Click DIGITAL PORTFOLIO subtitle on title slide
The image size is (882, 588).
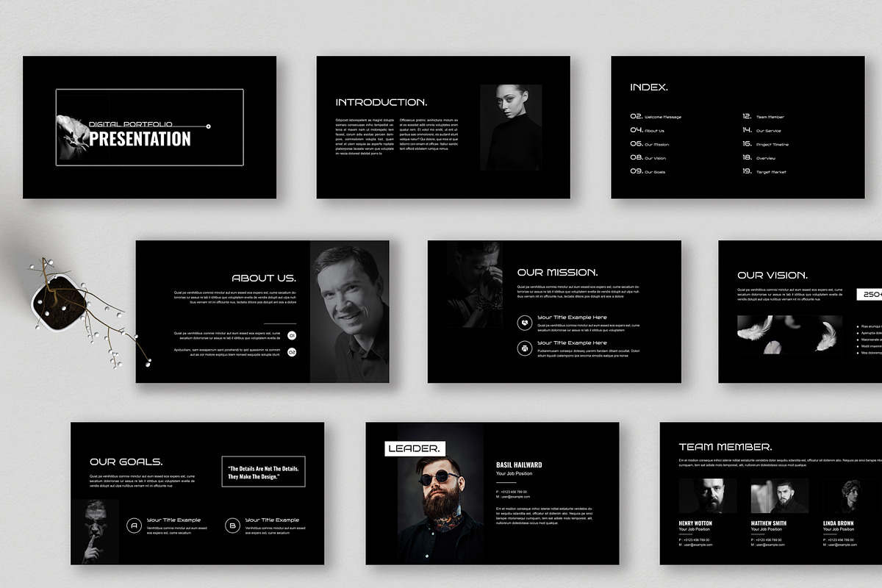[131, 124]
